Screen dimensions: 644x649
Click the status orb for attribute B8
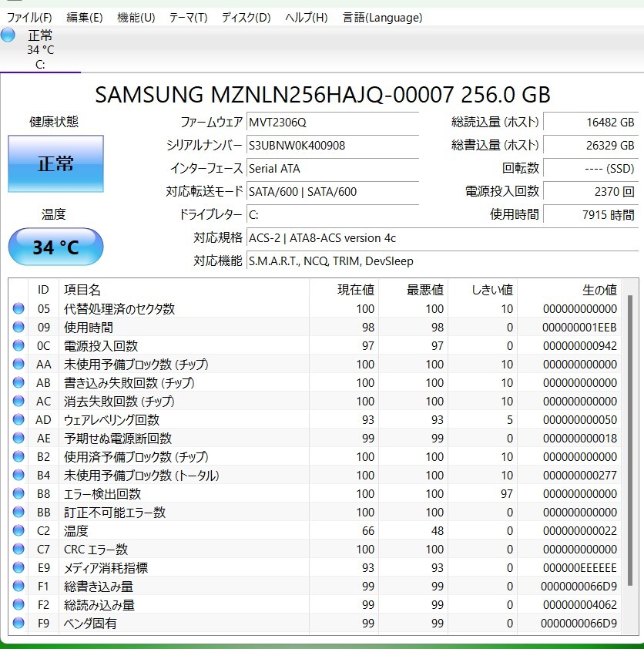tap(18, 493)
